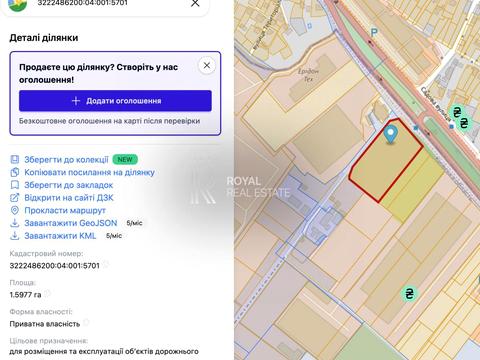Click the route pin icon
Image resolution: width=480 pixels, height=360 pixels.
tap(15, 210)
